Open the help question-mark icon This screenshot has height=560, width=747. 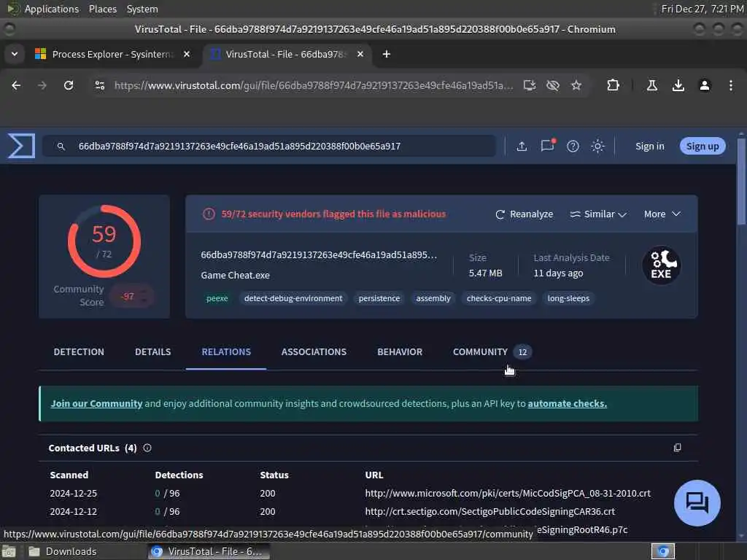click(x=573, y=146)
